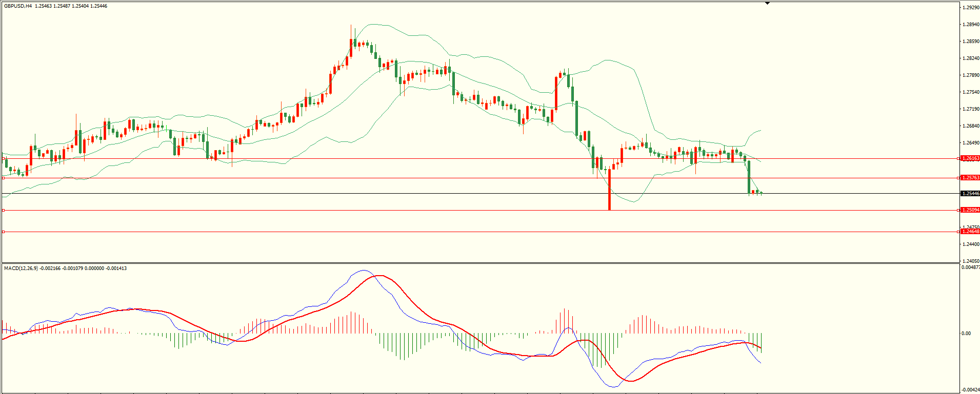Click the chart shift triangle marker at top
Image resolution: width=980 pixels, height=394 pixels.
point(767,3)
